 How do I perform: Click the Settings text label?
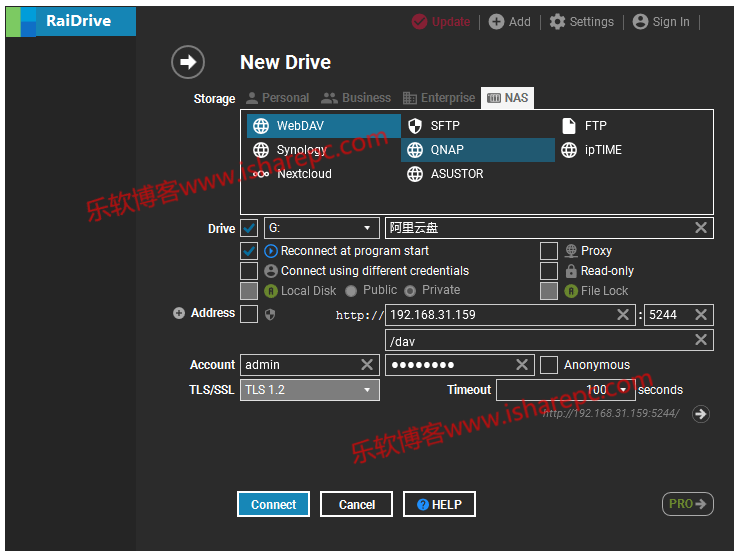coord(591,22)
